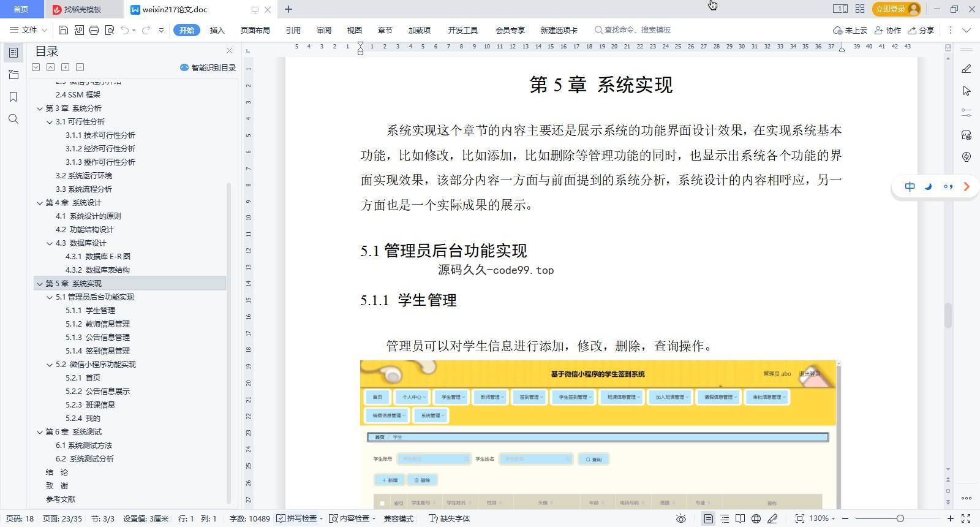Click the settings sliders icon in right sidebar
This screenshot has width=980, height=527.
click(967, 113)
